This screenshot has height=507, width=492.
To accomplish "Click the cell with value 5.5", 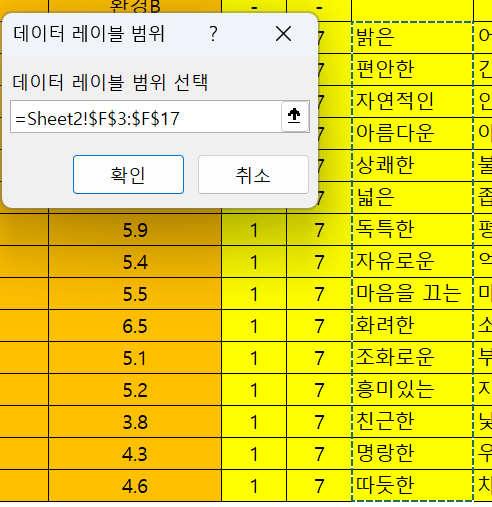I will point(135,293).
